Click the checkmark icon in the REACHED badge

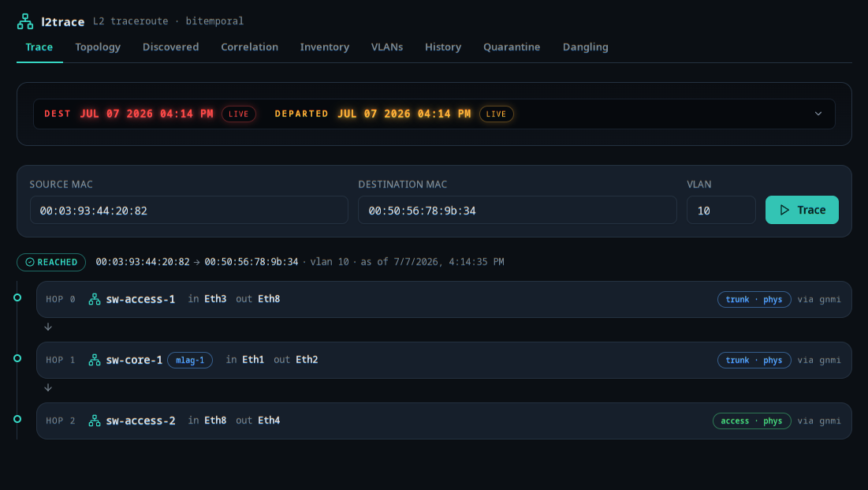coord(30,262)
